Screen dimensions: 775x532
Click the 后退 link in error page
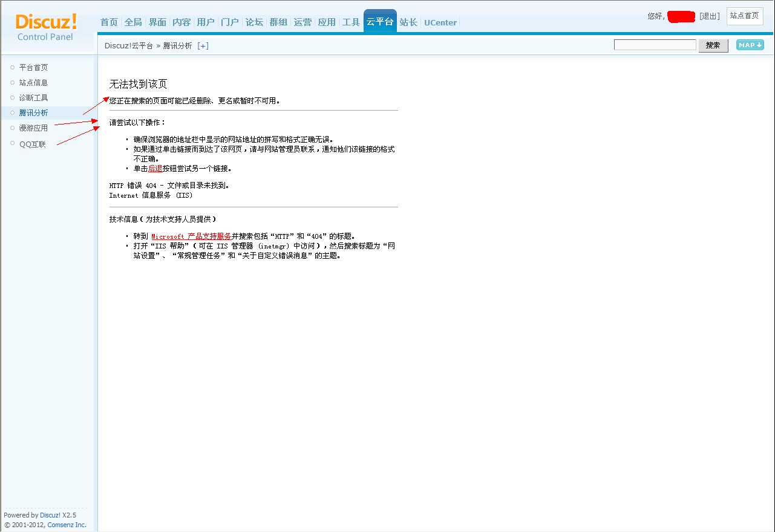[155, 169]
